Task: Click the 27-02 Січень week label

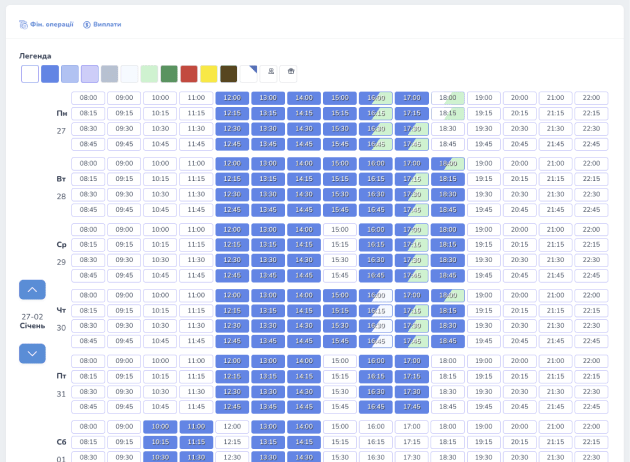Action: 32,321
